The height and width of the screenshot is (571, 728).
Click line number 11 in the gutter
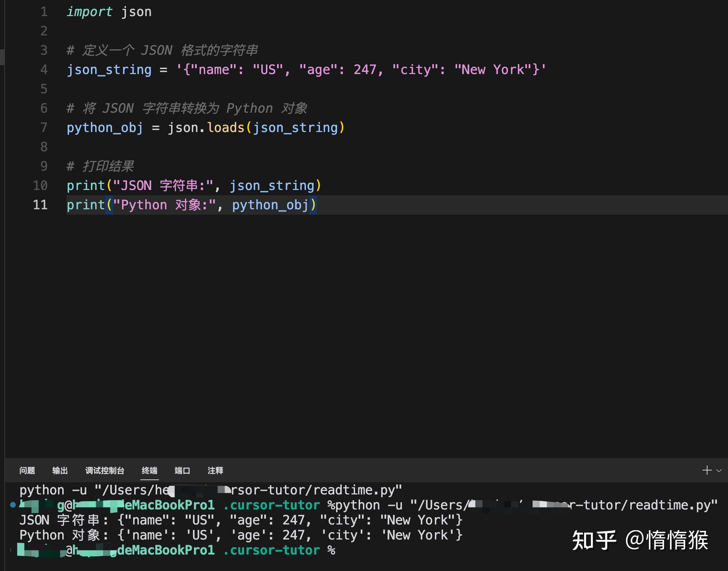coord(40,205)
